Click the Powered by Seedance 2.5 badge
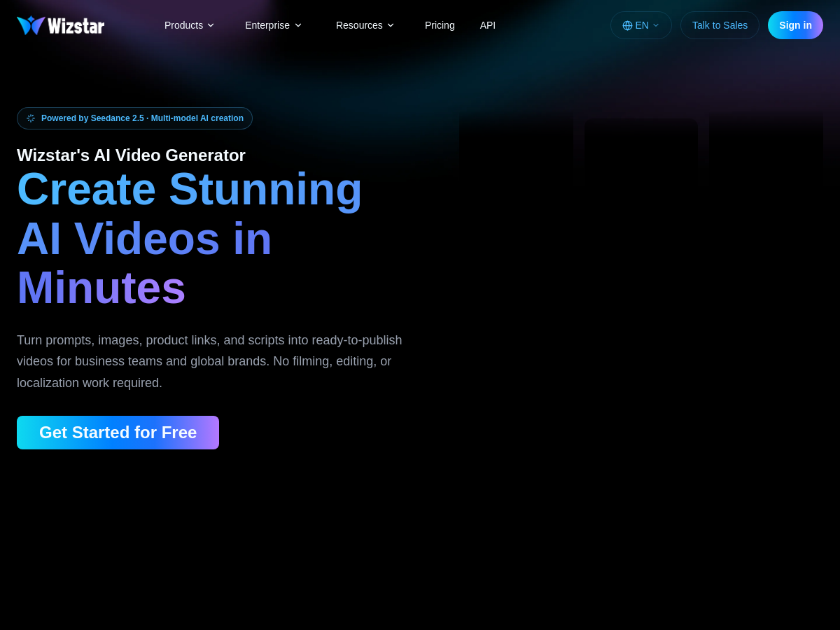The height and width of the screenshot is (630, 840). [x=134, y=118]
